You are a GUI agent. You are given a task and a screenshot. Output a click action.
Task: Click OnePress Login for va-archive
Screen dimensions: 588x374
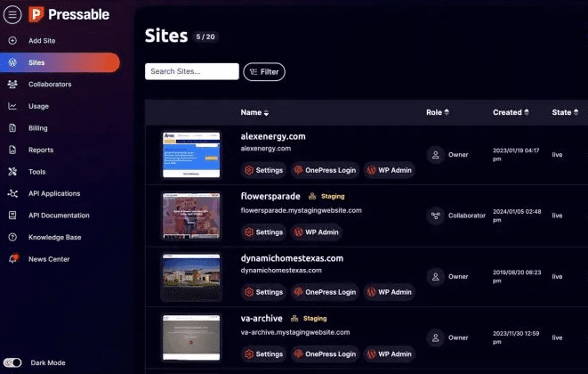pyautogui.click(x=325, y=354)
